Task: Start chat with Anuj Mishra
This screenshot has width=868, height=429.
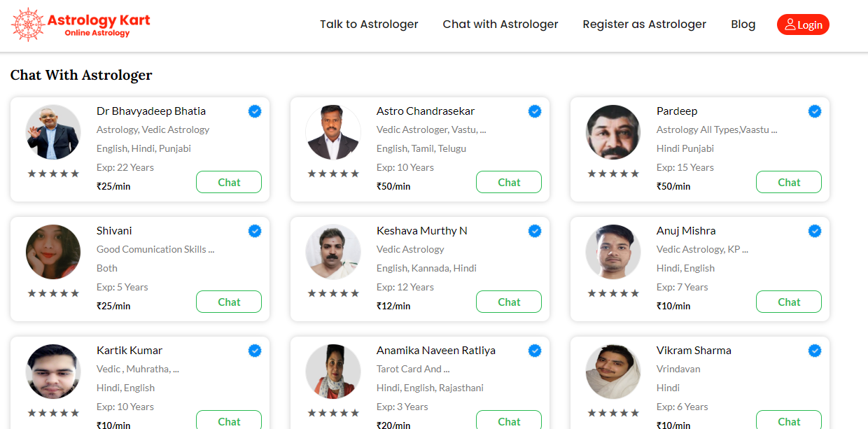Action: click(789, 302)
